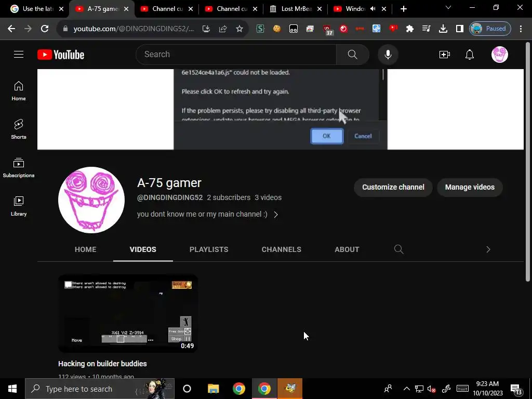
Task: Click the browser address bar URL
Action: pyautogui.click(x=134, y=29)
